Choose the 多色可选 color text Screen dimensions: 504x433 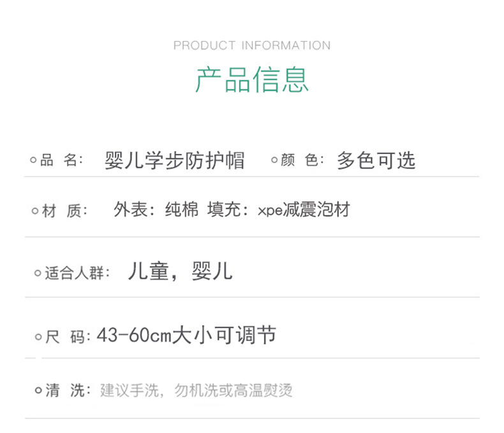376,160
